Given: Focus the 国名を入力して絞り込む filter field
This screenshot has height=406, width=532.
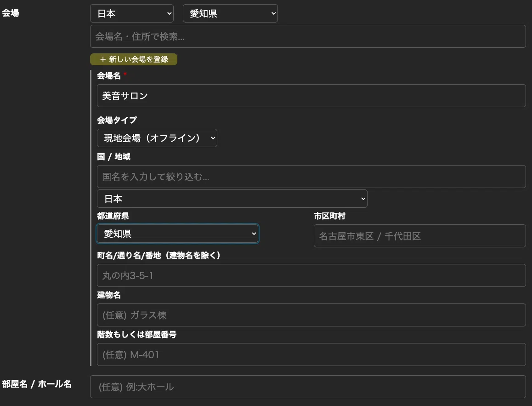Looking at the screenshot, I should tap(311, 177).
